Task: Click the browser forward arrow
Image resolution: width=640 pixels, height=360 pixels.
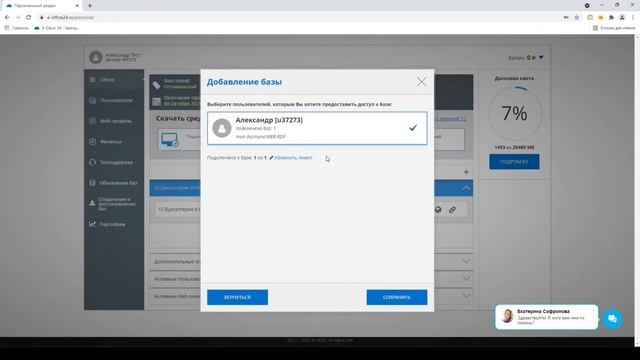Action: click(18, 18)
